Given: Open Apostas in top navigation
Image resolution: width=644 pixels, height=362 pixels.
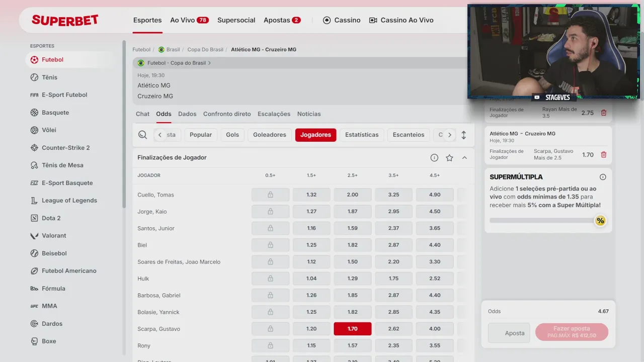Looking at the screenshot, I should pyautogui.click(x=282, y=20).
